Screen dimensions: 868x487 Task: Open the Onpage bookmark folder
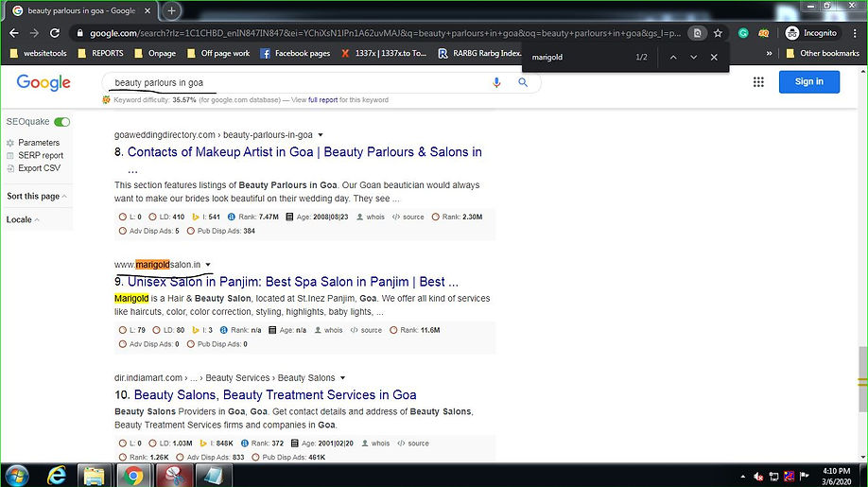tap(156, 54)
